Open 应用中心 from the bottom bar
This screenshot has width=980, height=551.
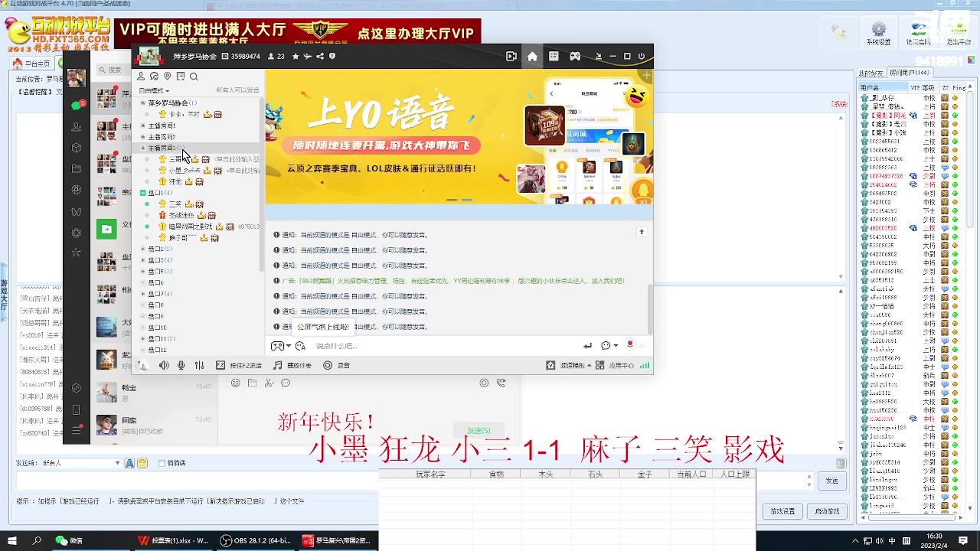tap(622, 365)
